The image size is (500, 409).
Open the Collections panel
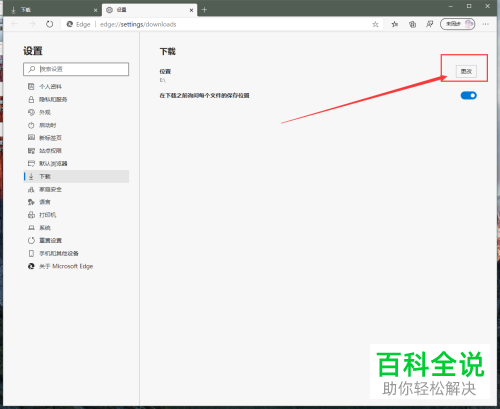pyautogui.click(x=412, y=24)
